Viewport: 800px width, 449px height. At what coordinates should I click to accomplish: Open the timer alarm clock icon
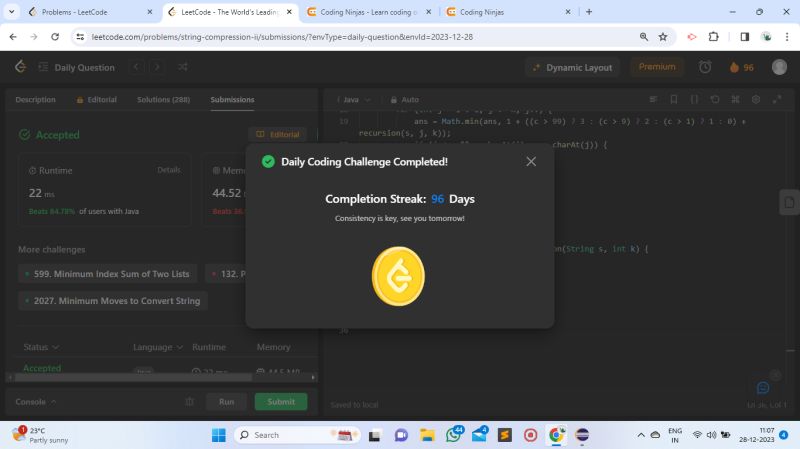click(x=705, y=67)
